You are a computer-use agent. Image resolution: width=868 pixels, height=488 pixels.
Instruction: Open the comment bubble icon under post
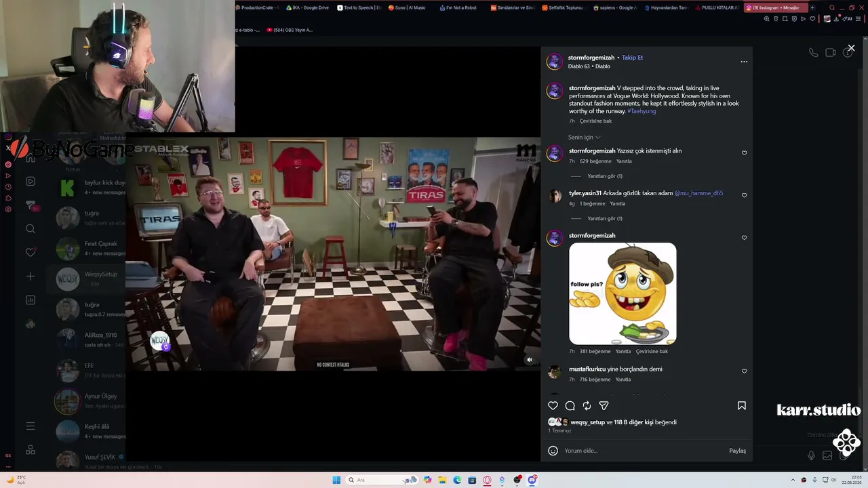(x=570, y=405)
